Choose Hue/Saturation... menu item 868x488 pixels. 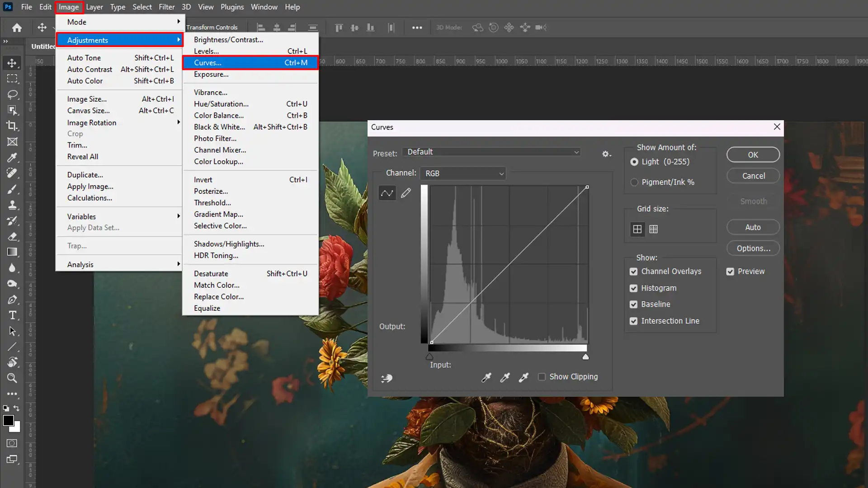250,104
